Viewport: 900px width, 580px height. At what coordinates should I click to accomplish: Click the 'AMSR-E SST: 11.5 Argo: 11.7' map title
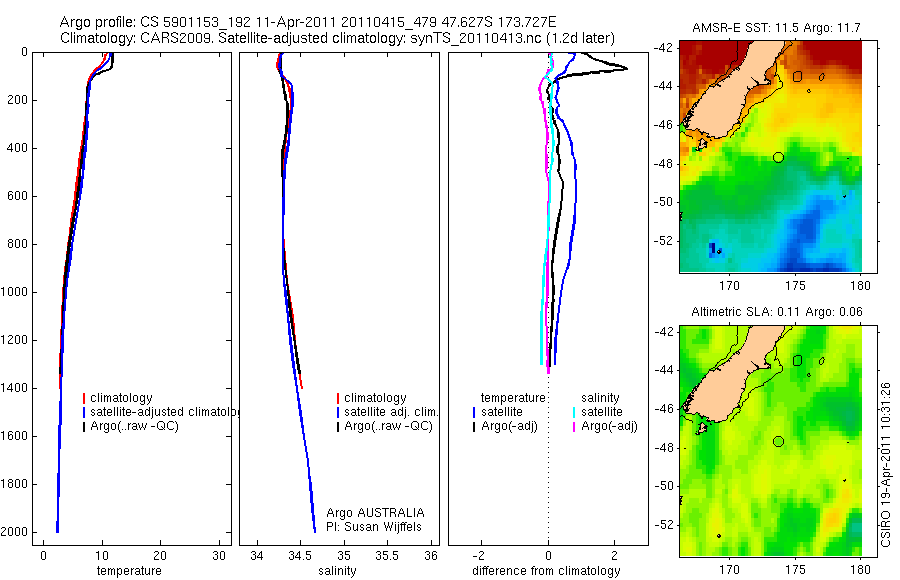[x=776, y=28]
